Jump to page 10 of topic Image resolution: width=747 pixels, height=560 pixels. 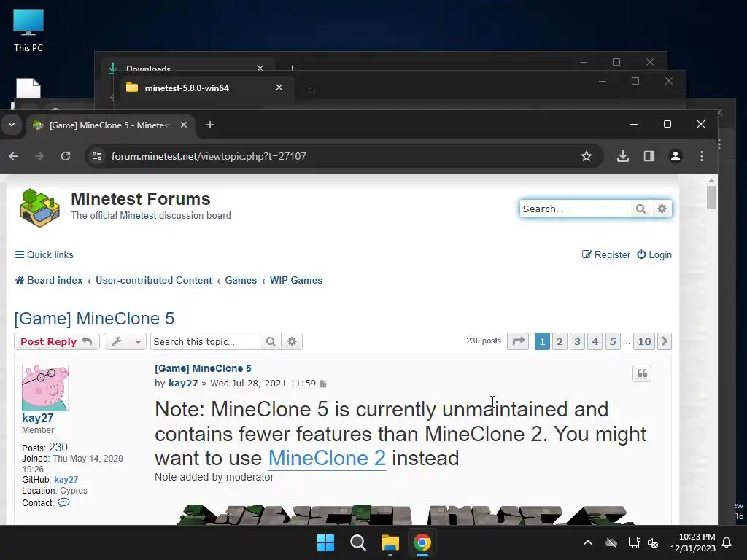[x=644, y=341]
